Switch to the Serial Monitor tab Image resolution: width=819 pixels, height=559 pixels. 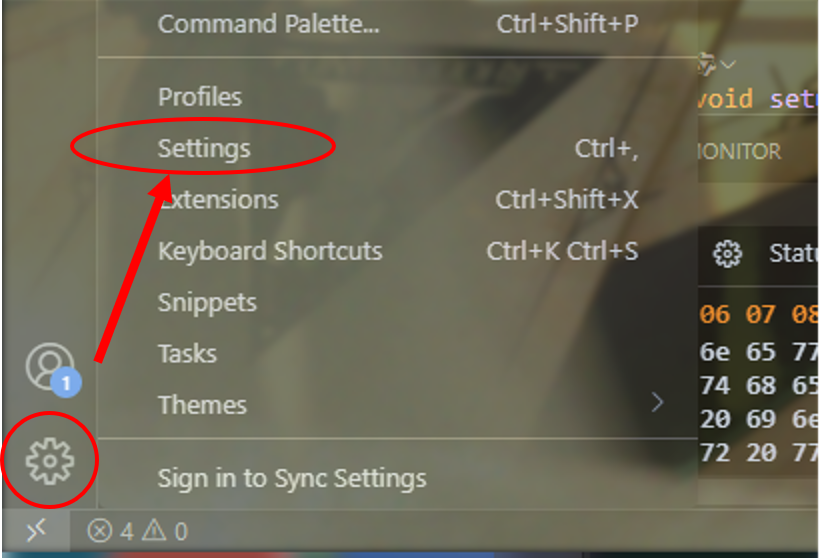tap(742, 152)
